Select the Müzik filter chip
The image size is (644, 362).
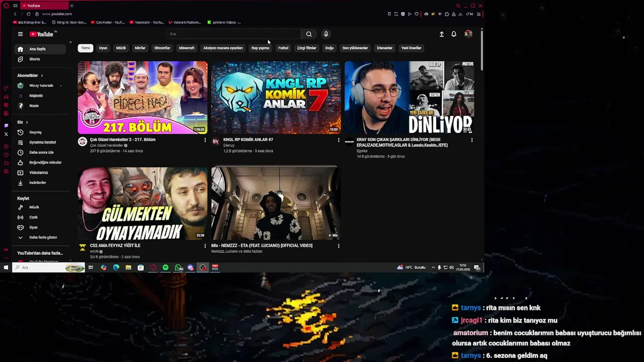pos(121,48)
